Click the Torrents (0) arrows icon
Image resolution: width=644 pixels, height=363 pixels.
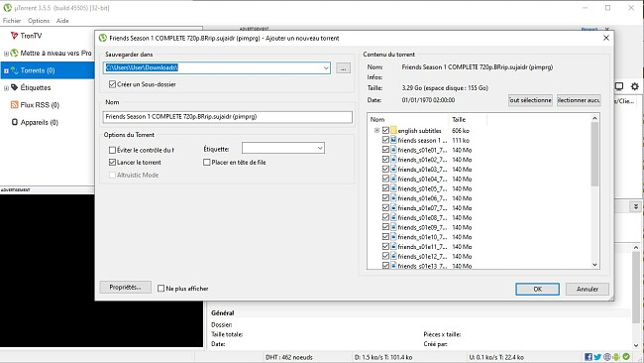coord(15,70)
